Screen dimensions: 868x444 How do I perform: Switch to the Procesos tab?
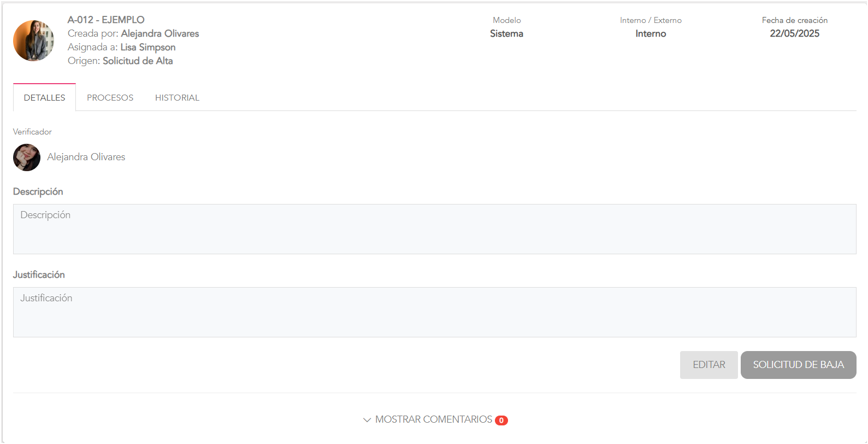coord(110,98)
